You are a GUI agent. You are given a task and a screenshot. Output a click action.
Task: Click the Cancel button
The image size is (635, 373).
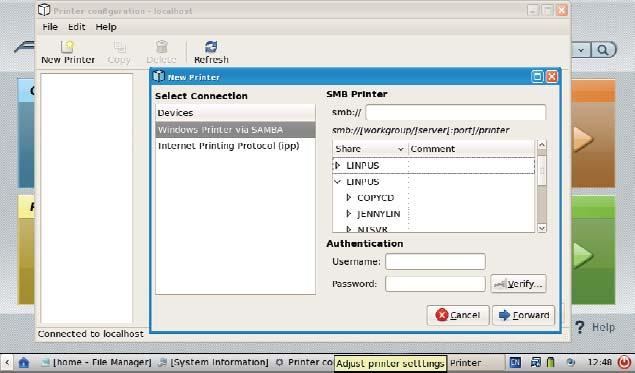point(458,315)
